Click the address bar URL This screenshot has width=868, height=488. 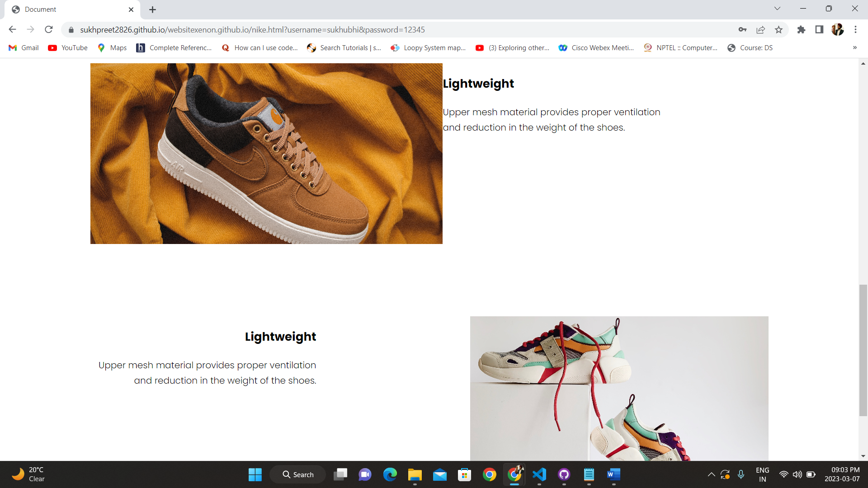pyautogui.click(x=252, y=30)
